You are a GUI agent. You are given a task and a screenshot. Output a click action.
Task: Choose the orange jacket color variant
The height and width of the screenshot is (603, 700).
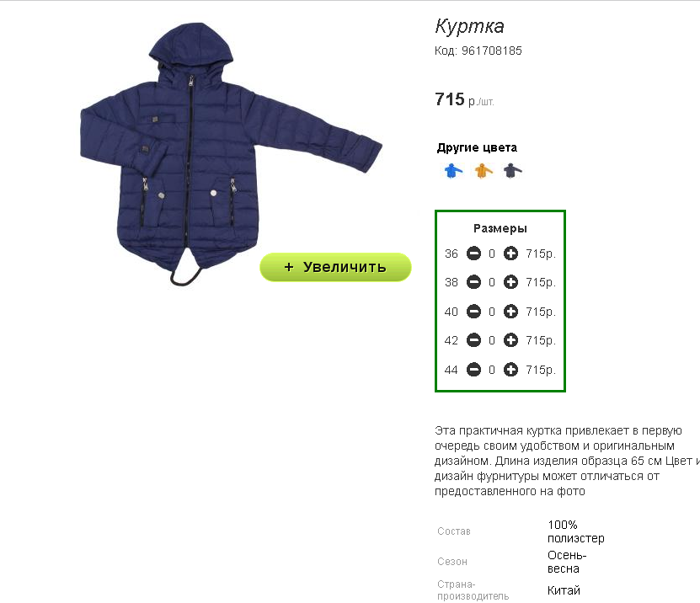click(484, 170)
